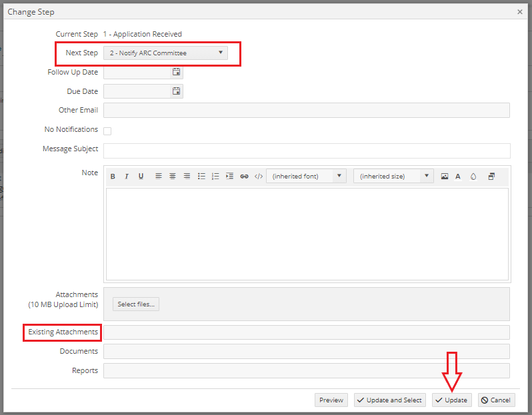Click the underline icon in Note toolbar
The height and width of the screenshot is (415, 532).
pyautogui.click(x=141, y=177)
